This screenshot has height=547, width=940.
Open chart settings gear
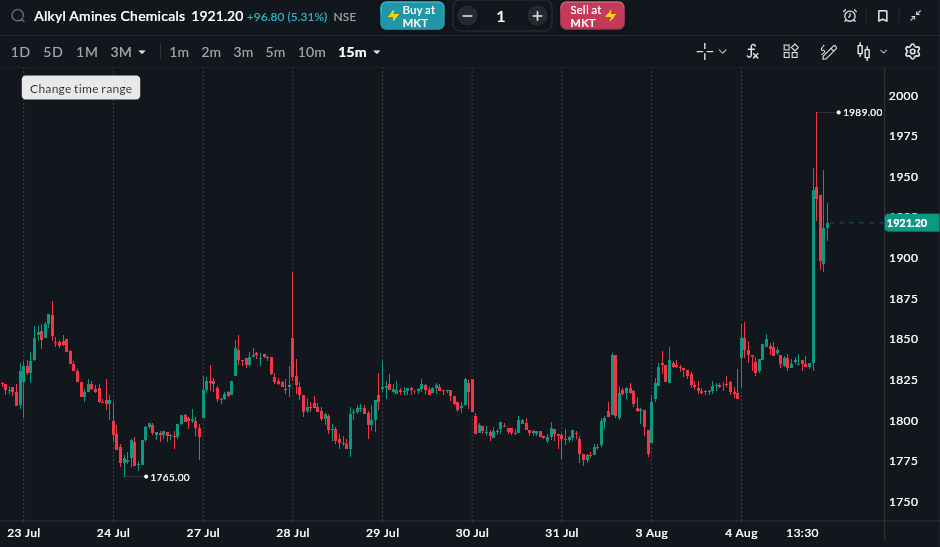tap(912, 52)
